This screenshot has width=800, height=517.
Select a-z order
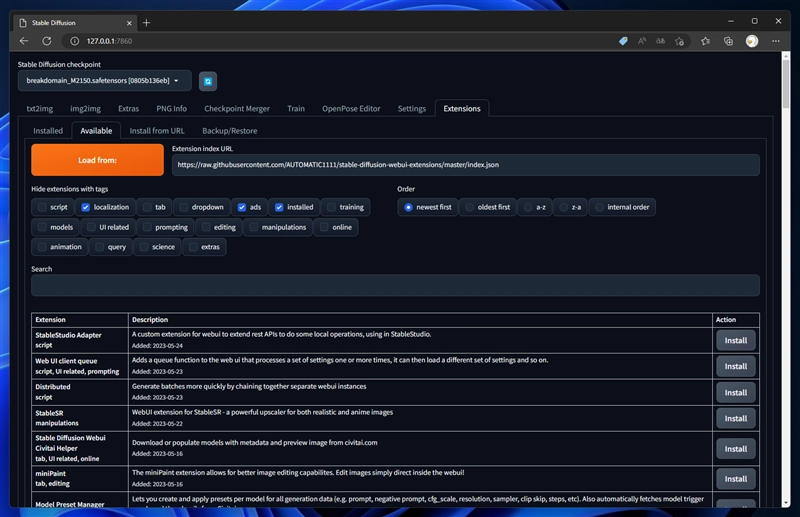pyautogui.click(x=528, y=207)
